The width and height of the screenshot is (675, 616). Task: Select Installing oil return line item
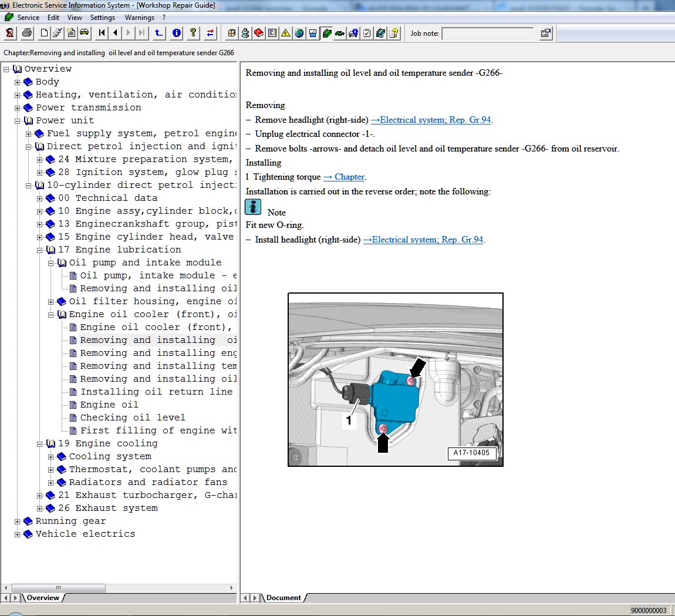pyautogui.click(x=157, y=392)
